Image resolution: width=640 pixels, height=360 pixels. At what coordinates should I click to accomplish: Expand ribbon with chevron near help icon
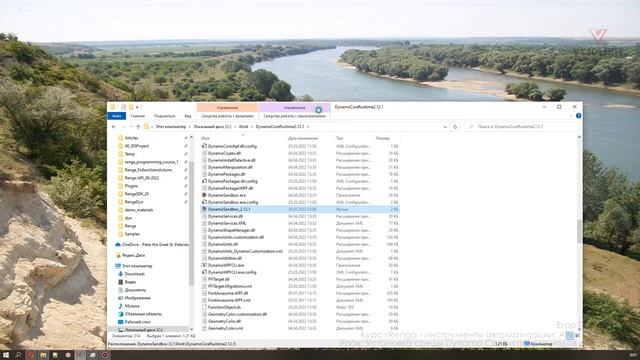[x=571, y=116]
